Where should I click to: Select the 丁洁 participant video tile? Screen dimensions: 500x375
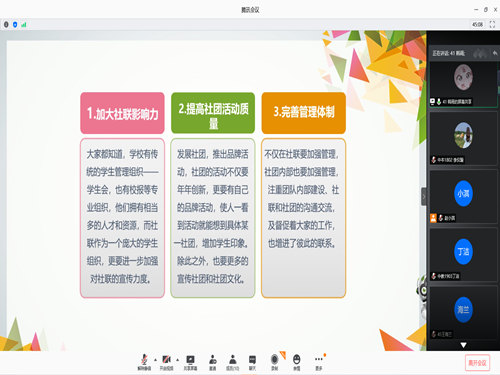pyautogui.click(x=463, y=254)
